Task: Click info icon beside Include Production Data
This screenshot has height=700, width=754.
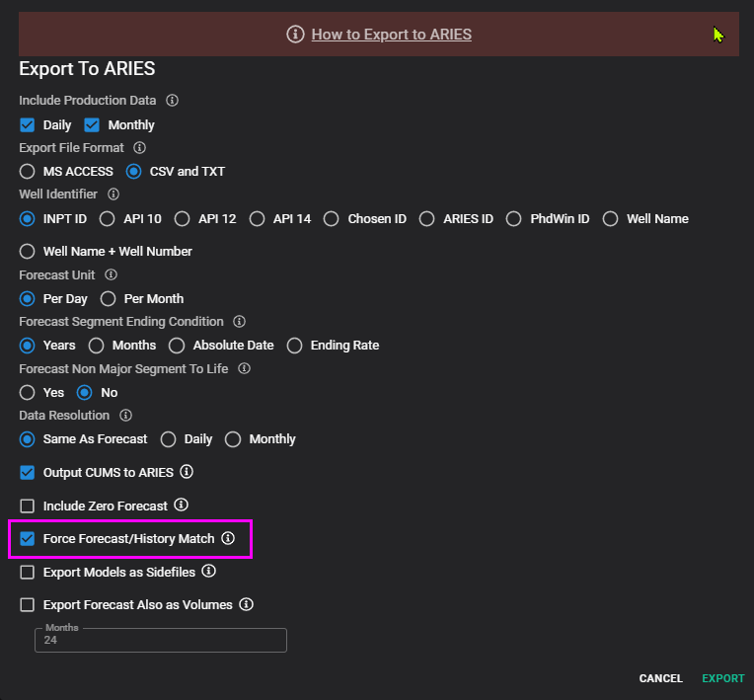Action: [x=172, y=101]
